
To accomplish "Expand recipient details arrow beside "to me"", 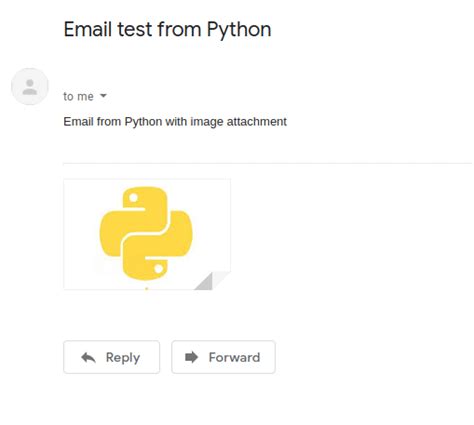I will coord(103,96).
